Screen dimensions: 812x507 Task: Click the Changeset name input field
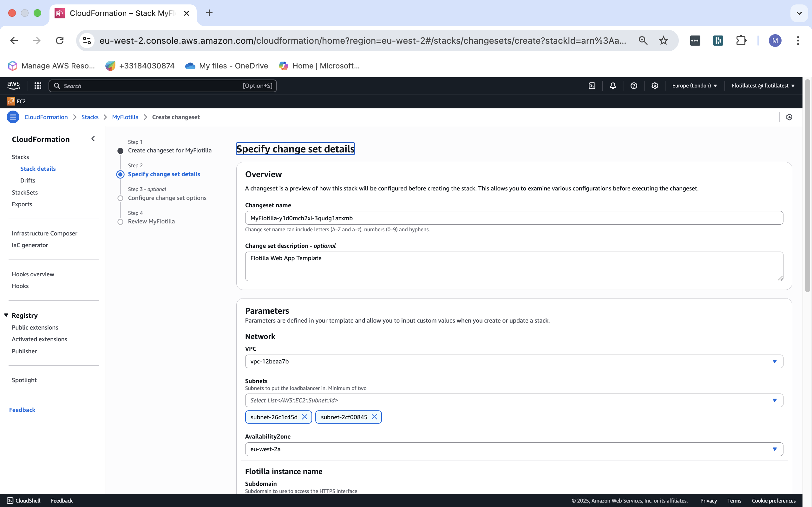click(514, 218)
